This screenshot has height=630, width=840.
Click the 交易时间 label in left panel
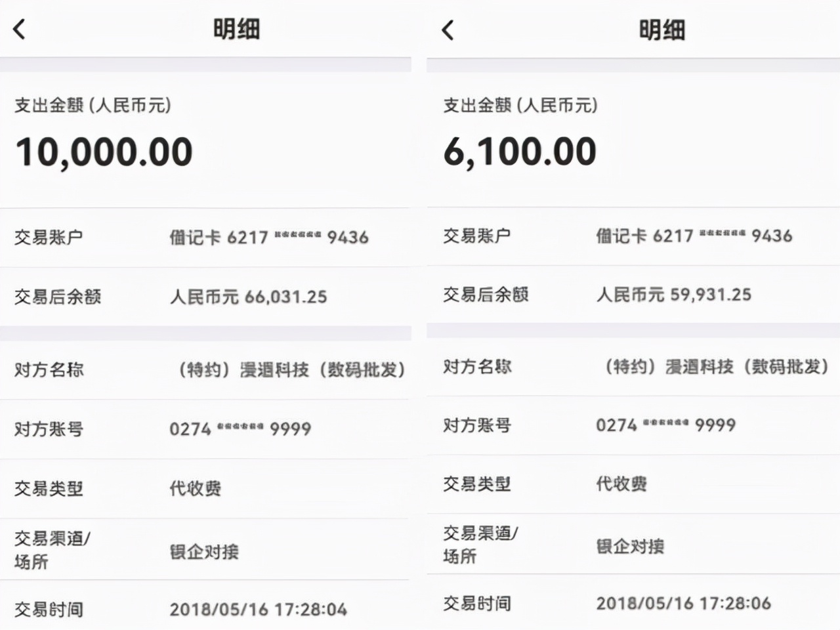point(49,610)
